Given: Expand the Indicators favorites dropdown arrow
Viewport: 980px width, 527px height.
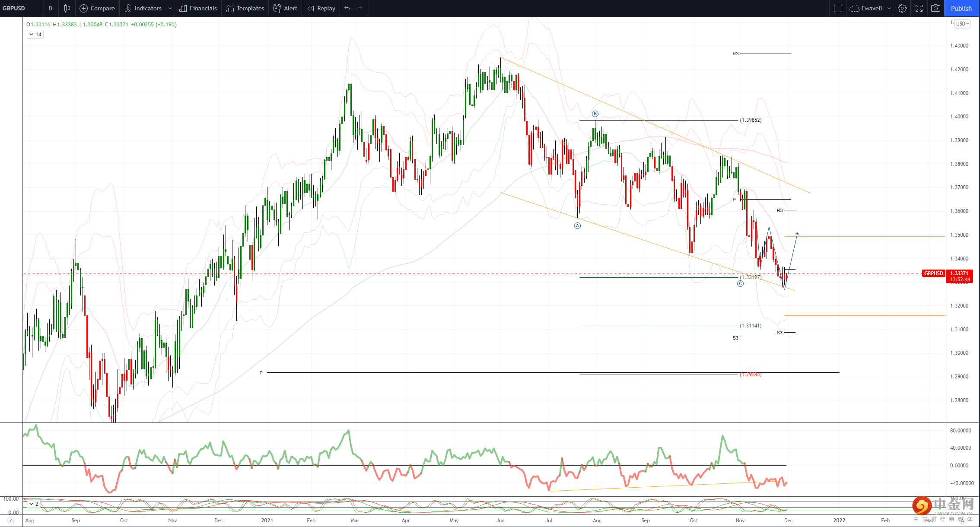Looking at the screenshot, I should (x=170, y=8).
